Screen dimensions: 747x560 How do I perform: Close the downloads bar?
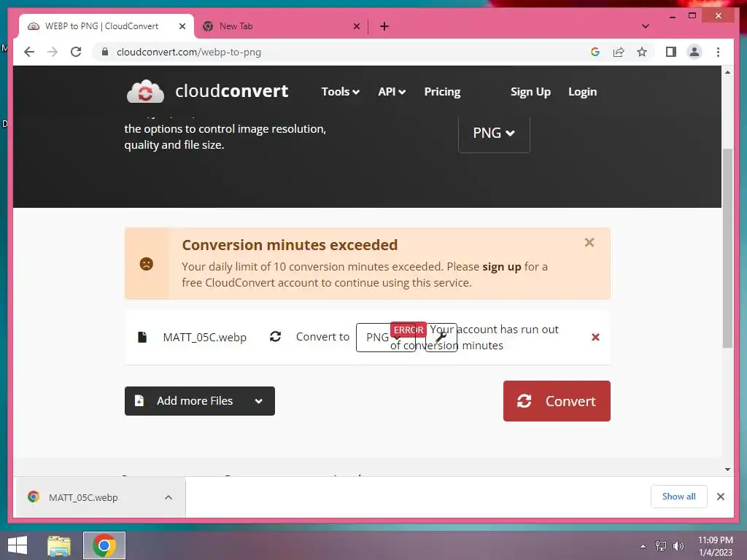(720, 496)
